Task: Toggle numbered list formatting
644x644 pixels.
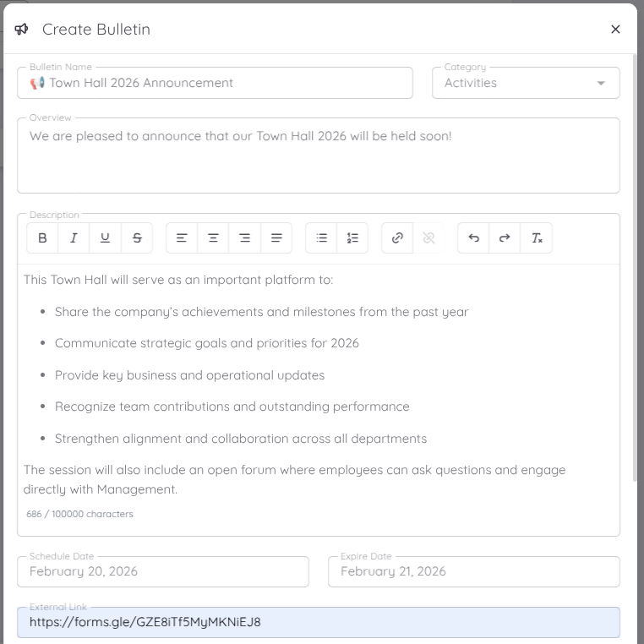Action: (x=352, y=238)
